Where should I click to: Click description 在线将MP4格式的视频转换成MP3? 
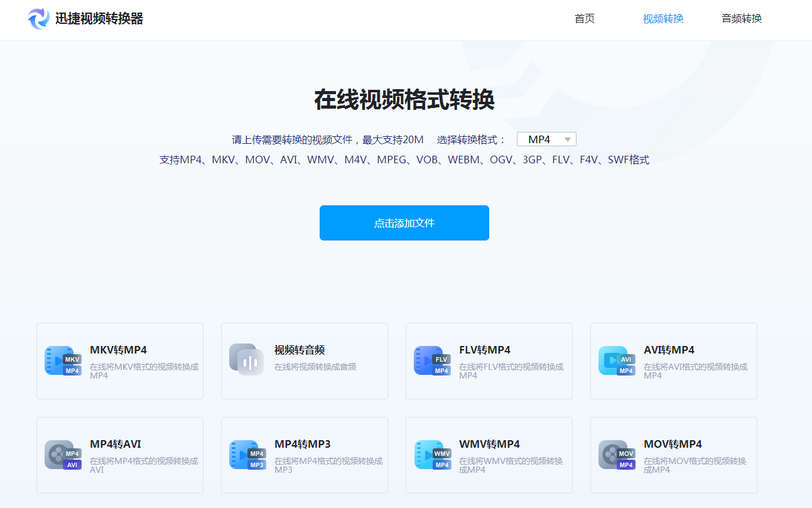[x=328, y=465]
